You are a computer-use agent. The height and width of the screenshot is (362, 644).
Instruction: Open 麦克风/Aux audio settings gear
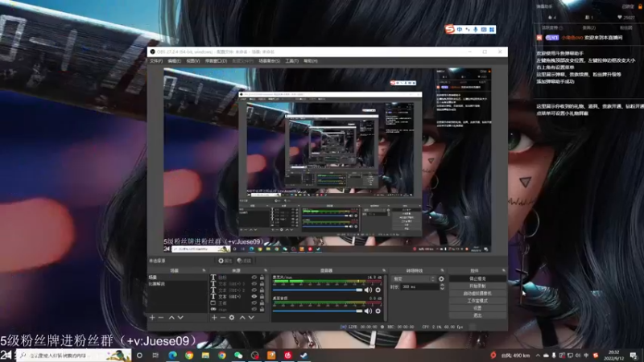(378, 290)
